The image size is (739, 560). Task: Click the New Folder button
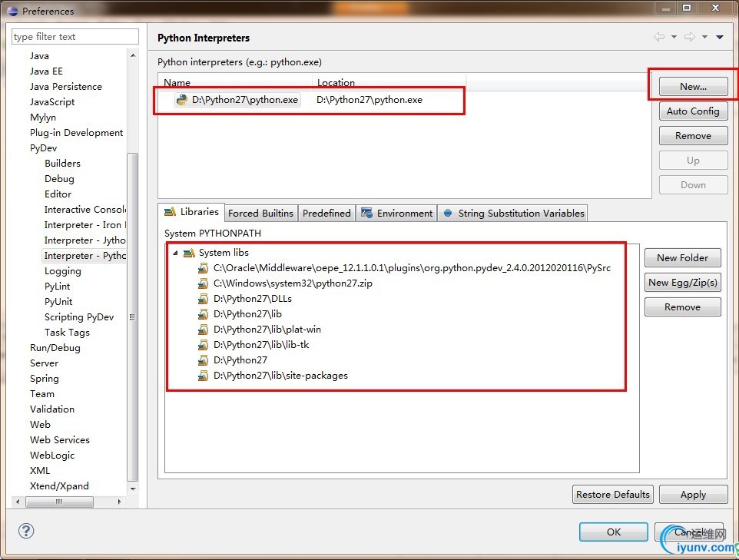pos(682,258)
